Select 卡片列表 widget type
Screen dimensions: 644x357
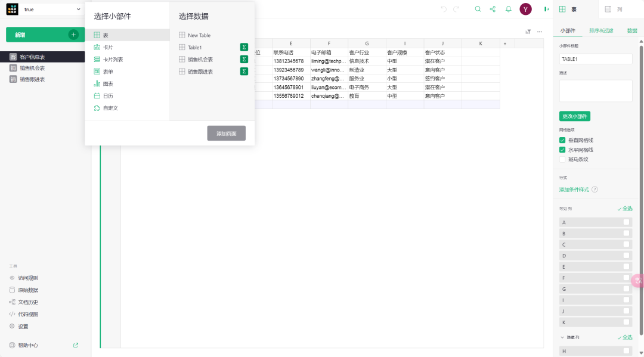point(113,60)
